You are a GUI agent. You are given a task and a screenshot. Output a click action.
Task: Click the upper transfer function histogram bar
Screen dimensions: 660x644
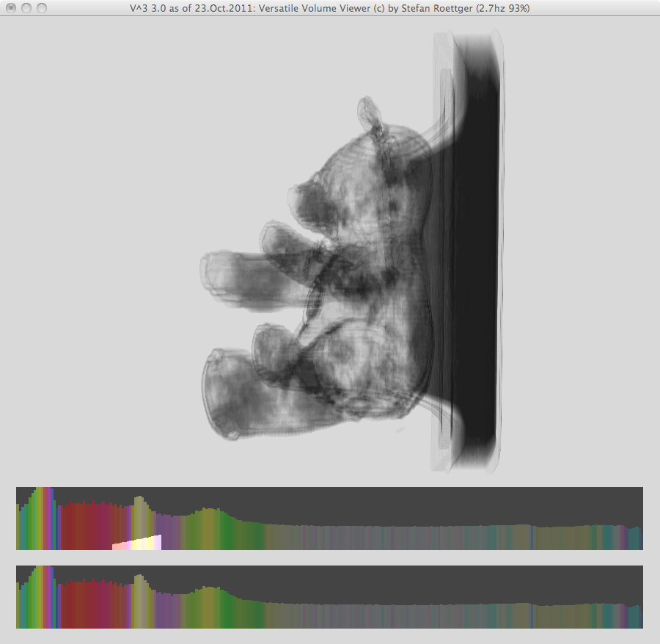coord(329,519)
